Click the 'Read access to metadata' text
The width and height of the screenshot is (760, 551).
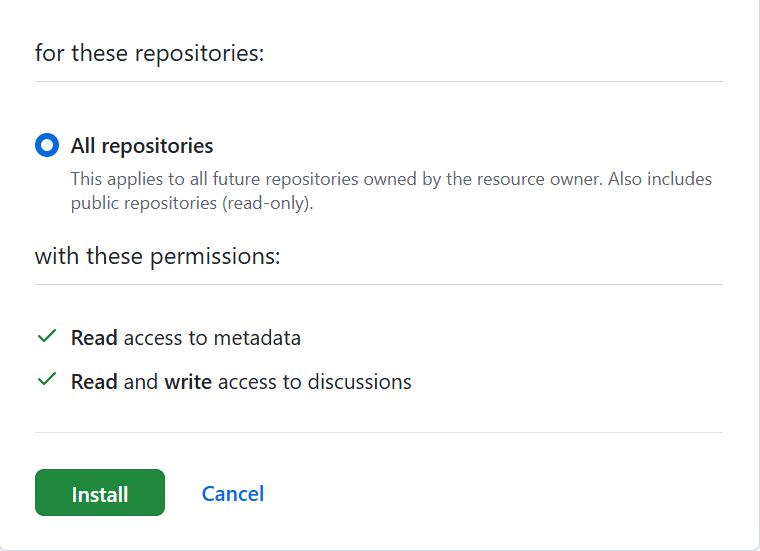tap(185, 338)
